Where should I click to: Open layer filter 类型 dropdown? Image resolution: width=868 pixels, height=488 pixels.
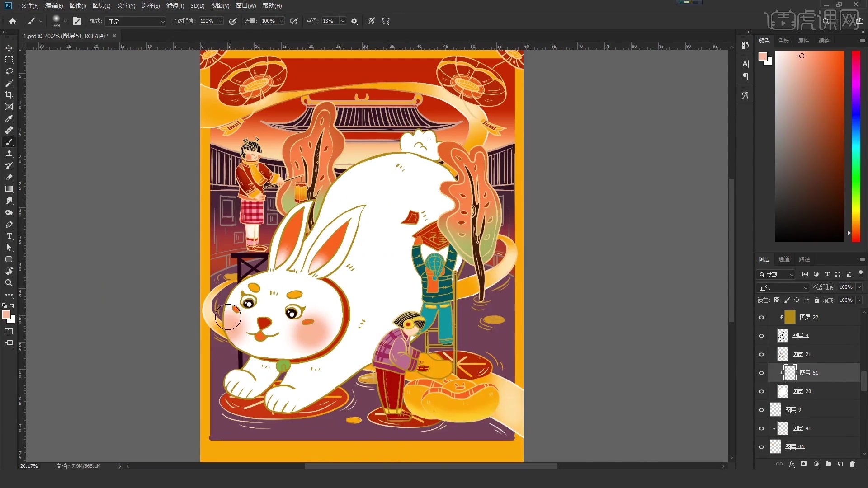pyautogui.click(x=775, y=274)
